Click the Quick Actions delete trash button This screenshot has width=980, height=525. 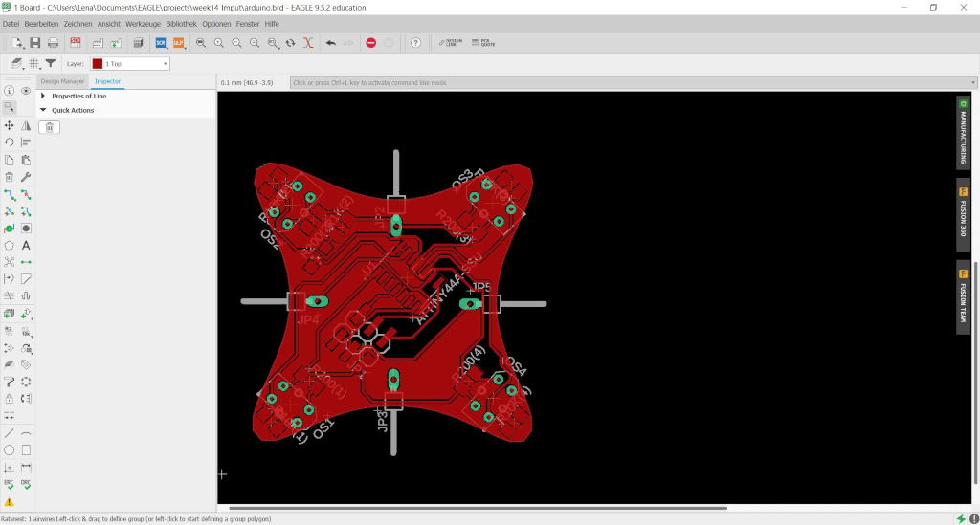(x=50, y=127)
